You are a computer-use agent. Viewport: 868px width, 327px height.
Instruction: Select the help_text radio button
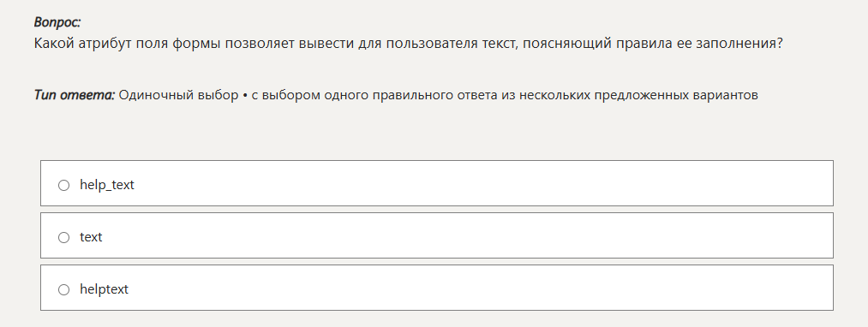(x=63, y=186)
